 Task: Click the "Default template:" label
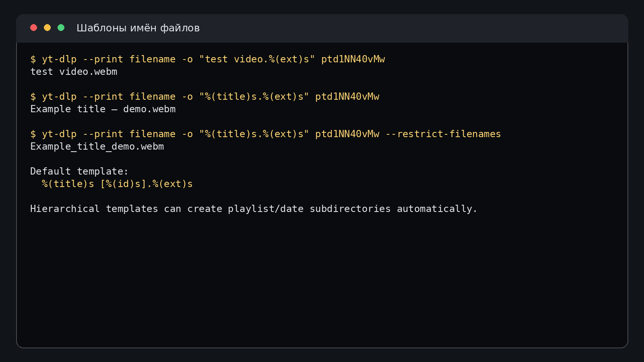(x=79, y=171)
